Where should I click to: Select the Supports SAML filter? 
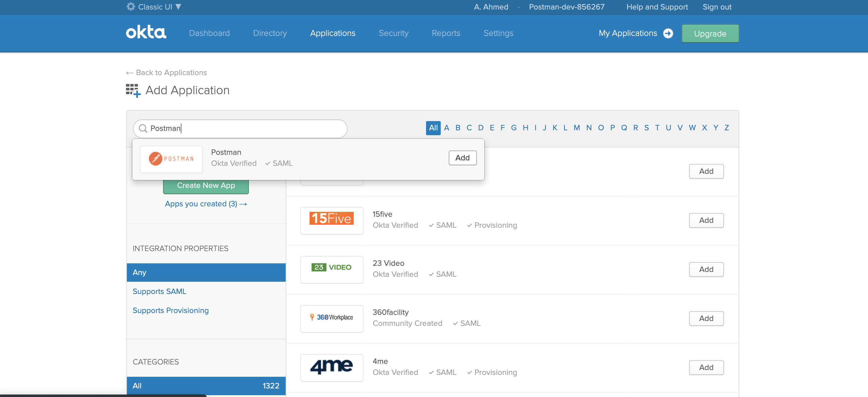pos(159,291)
